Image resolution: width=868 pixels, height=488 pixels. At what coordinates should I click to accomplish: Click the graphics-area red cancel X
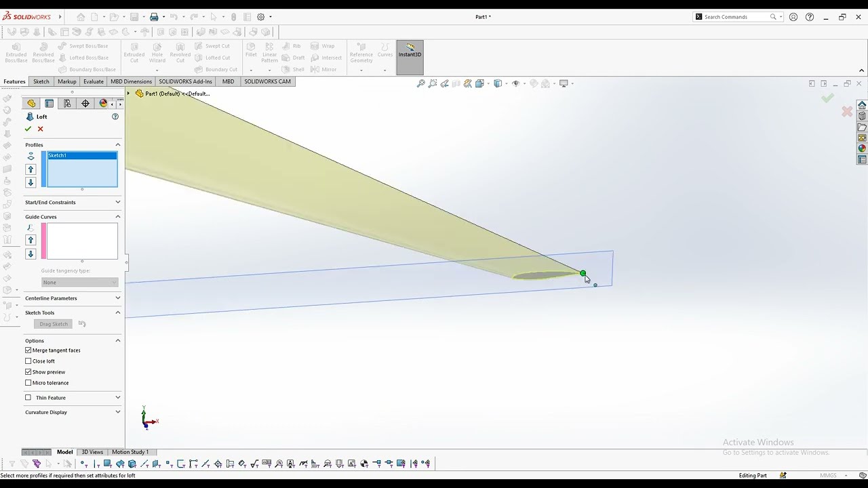click(847, 111)
